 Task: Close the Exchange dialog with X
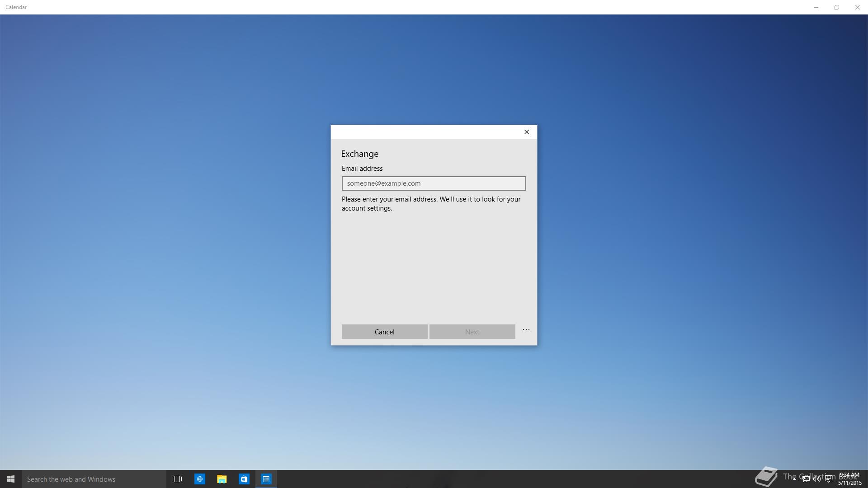tap(526, 132)
